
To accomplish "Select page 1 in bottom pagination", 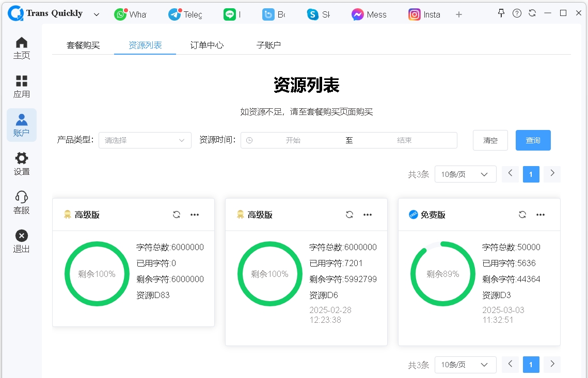I will tap(531, 365).
